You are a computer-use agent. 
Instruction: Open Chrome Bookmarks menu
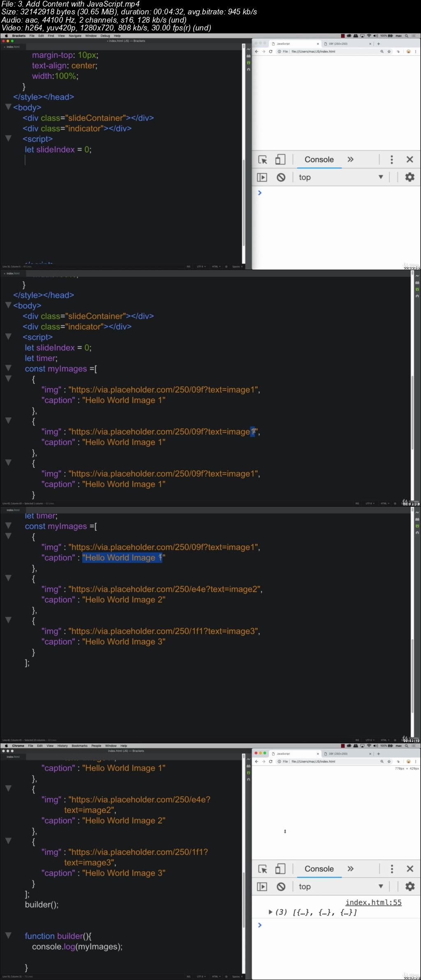point(79,746)
